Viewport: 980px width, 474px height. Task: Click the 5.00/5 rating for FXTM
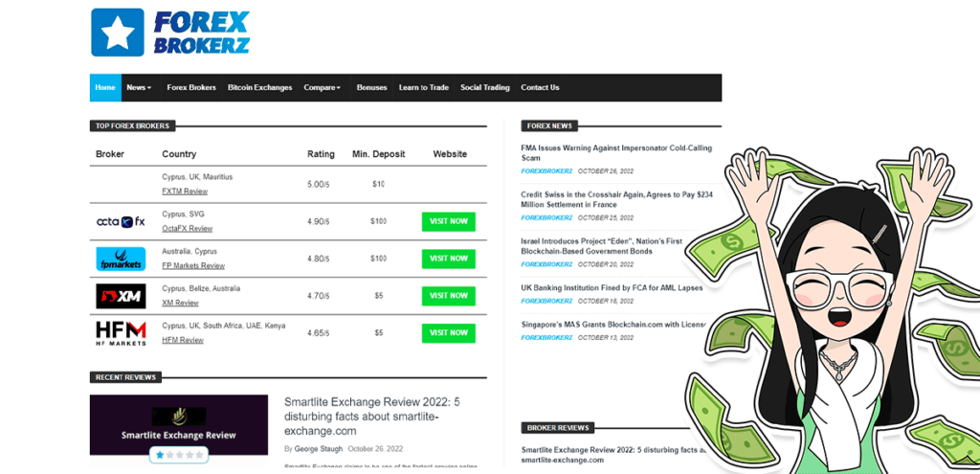pos(319,185)
